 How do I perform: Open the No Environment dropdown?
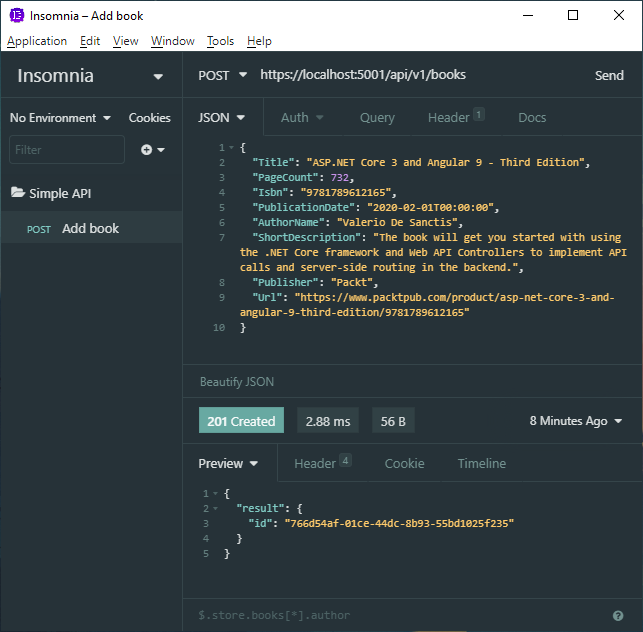point(60,118)
